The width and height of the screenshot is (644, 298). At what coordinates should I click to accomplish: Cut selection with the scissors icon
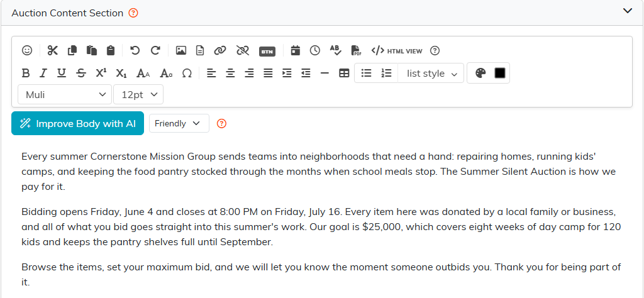tap(53, 50)
